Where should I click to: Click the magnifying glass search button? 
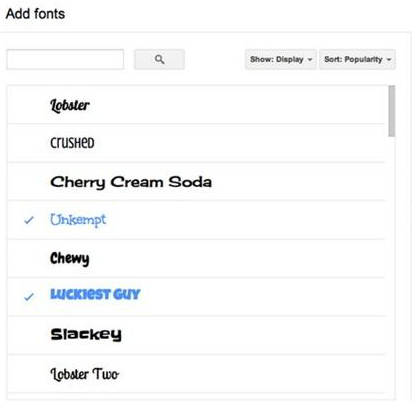[x=159, y=59]
